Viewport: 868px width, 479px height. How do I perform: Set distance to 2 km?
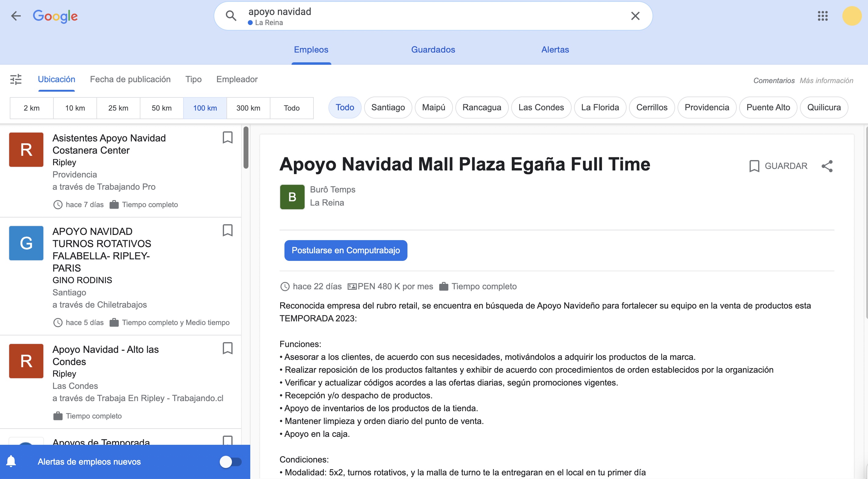[32, 108]
